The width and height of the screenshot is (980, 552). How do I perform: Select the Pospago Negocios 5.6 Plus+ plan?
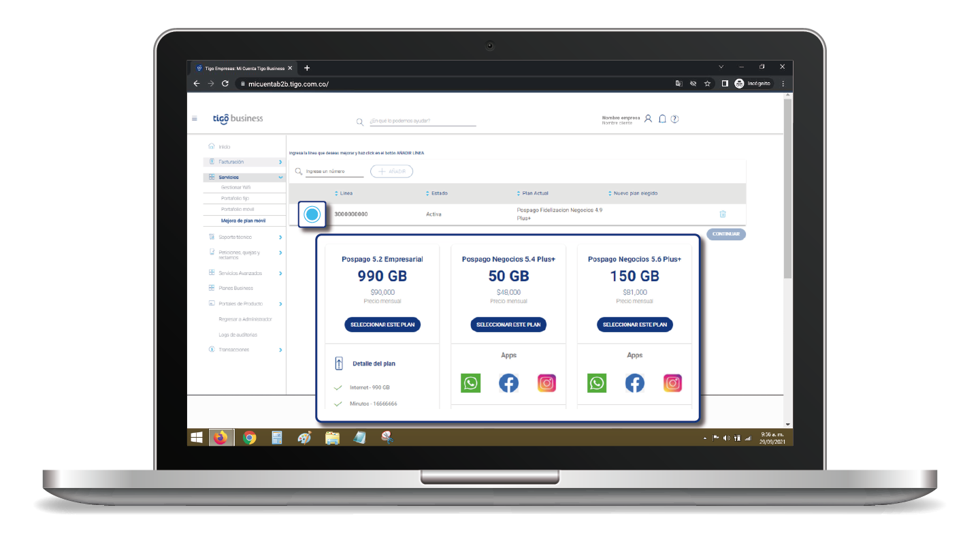(635, 325)
